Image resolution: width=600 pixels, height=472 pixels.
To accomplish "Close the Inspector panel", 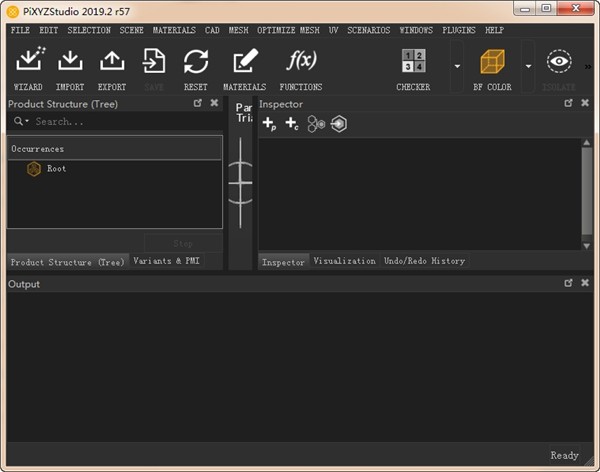I will (x=585, y=103).
